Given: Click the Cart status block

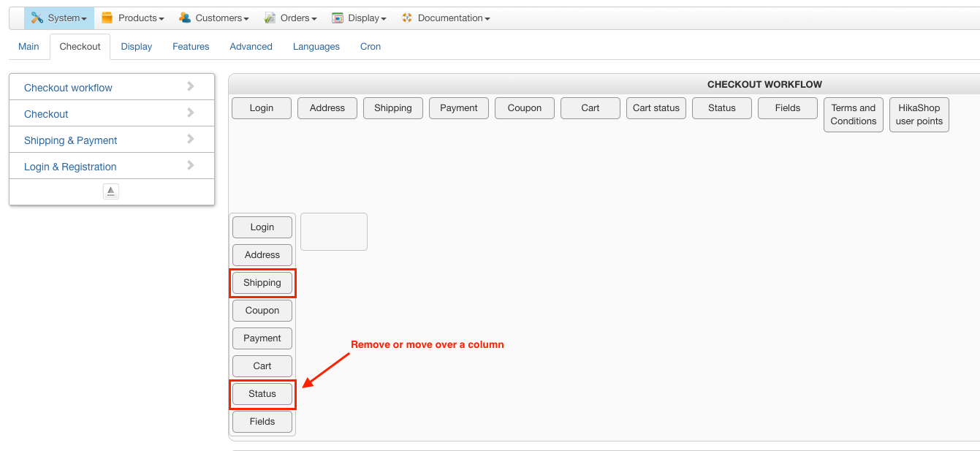Looking at the screenshot, I should coord(656,107).
